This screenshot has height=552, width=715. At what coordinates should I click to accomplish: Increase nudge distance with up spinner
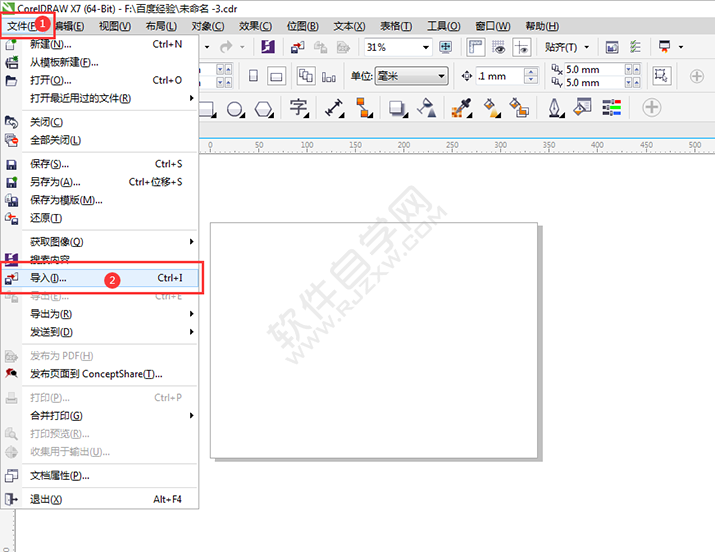click(530, 72)
